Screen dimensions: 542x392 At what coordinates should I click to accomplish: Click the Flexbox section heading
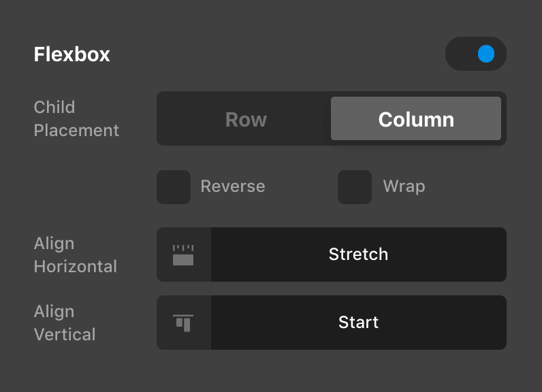point(72,54)
